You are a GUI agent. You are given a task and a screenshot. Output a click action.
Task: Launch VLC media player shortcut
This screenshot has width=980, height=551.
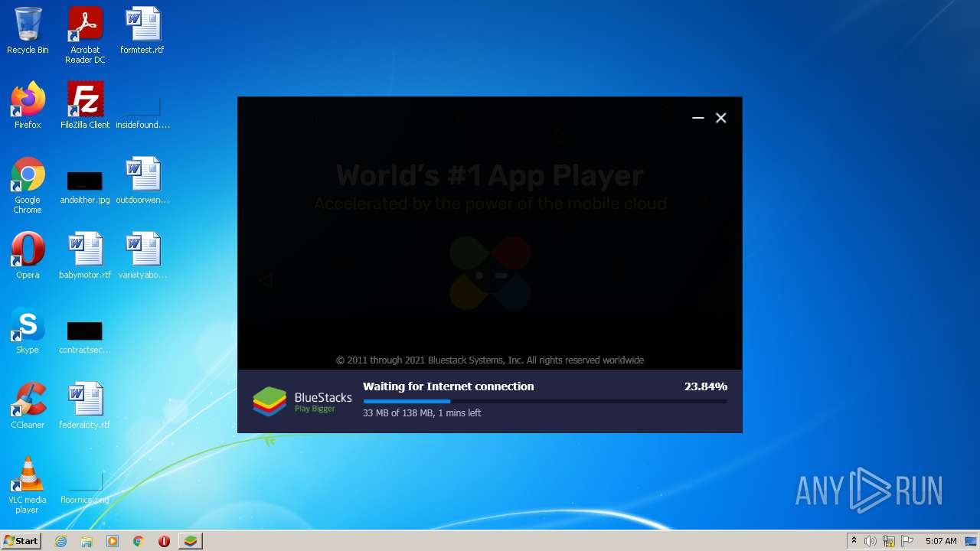[28, 485]
